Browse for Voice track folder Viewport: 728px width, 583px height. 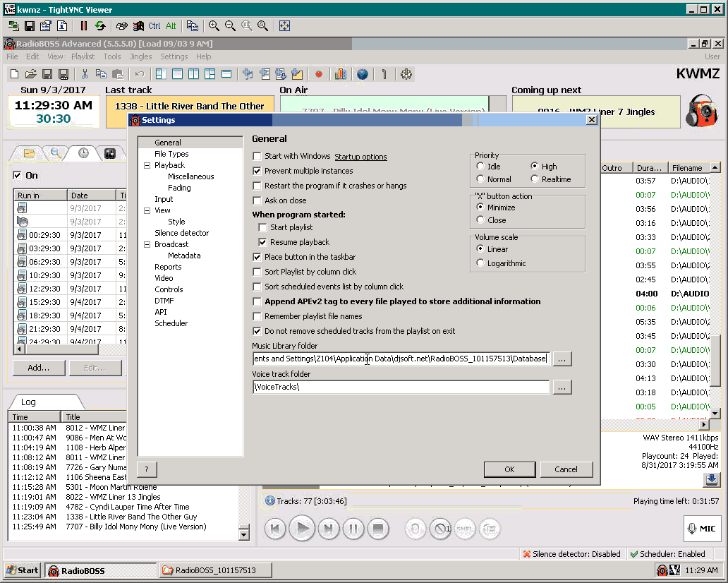coord(562,387)
